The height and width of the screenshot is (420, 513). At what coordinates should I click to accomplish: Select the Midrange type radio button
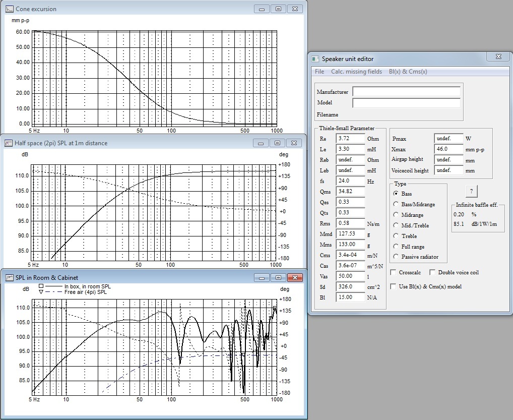396,215
